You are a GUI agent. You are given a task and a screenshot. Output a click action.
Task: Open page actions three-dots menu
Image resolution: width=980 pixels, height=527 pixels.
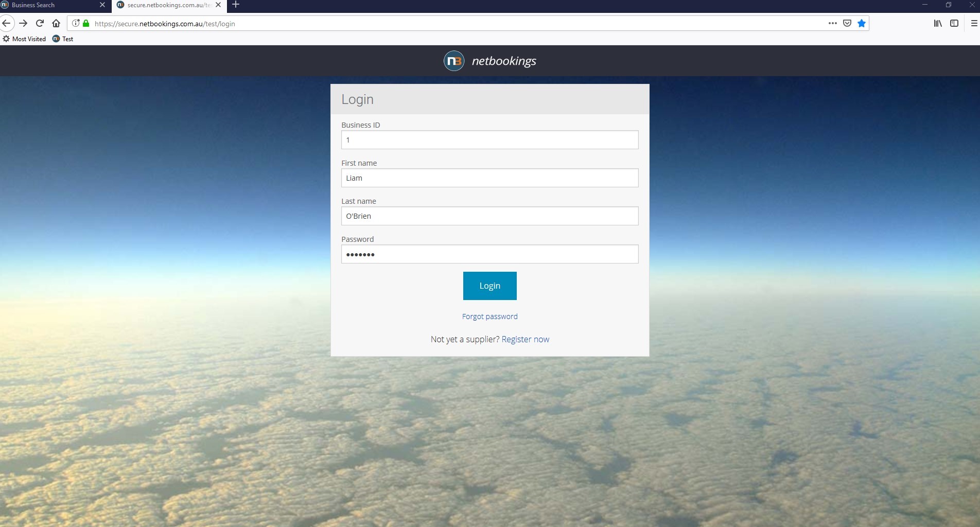[x=832, y=23]
